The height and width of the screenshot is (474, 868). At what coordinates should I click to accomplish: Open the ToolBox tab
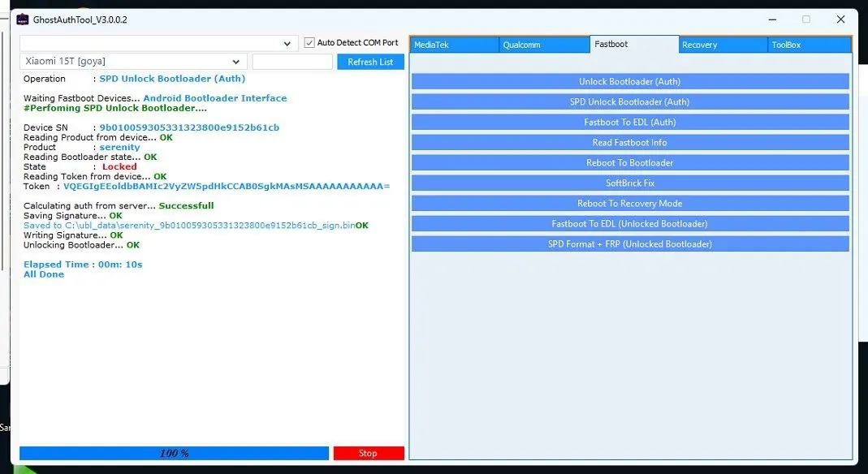tap(810, 45)
